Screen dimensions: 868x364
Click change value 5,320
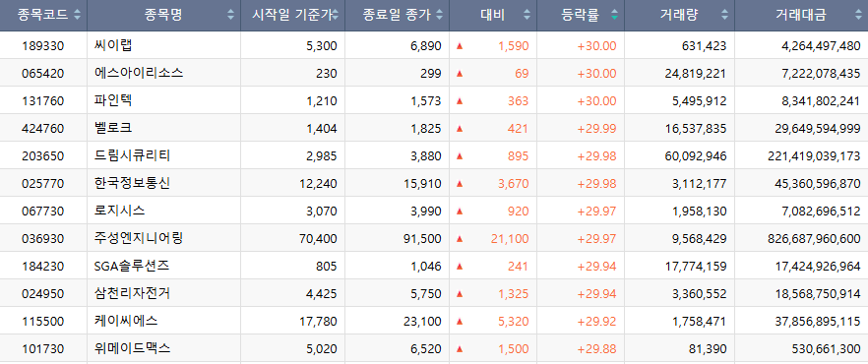(x=514, y=322)
